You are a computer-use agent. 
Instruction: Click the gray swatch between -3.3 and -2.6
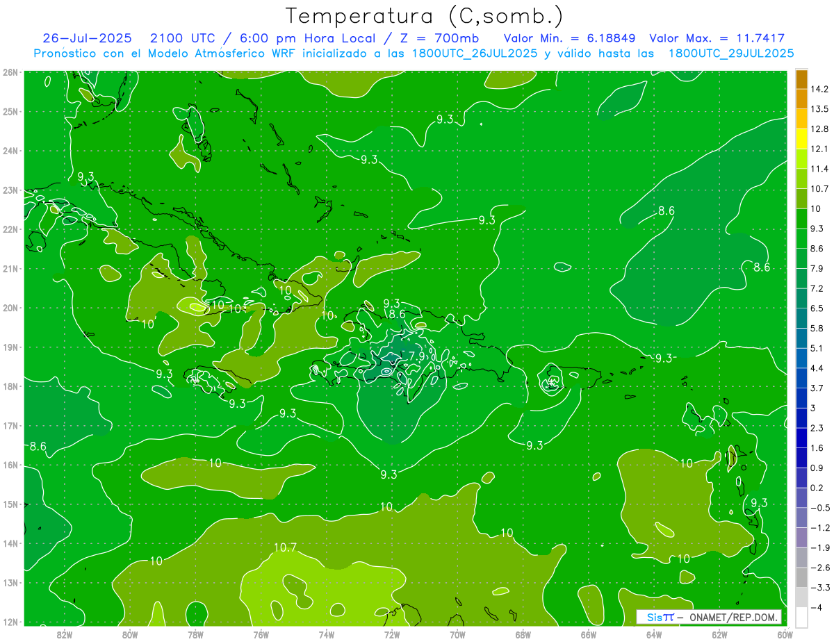(801, 577)
